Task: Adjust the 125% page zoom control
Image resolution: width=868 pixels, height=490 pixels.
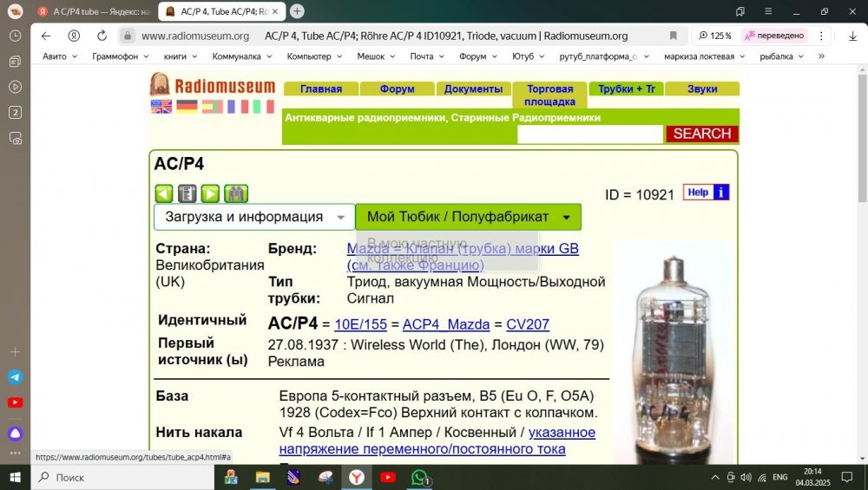Action: [715, 36]
